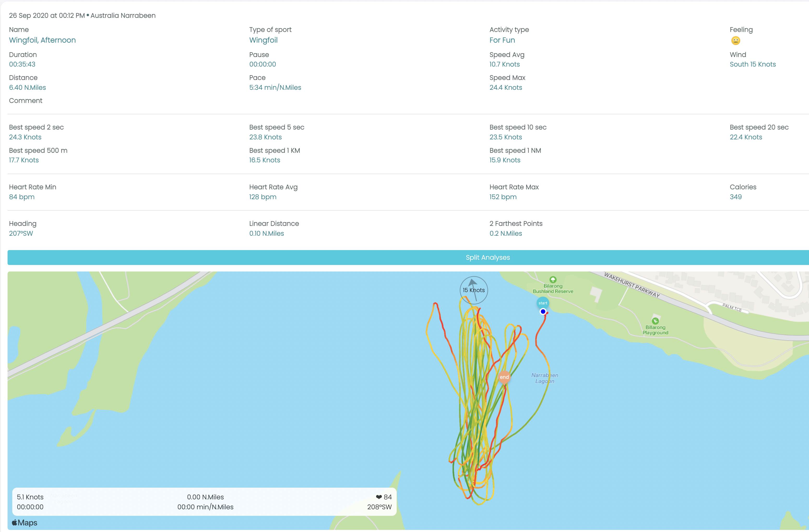The image size is (809, 532).
Task: Click the neutral face Feeling emoji
Action: (x=735, y=41)
